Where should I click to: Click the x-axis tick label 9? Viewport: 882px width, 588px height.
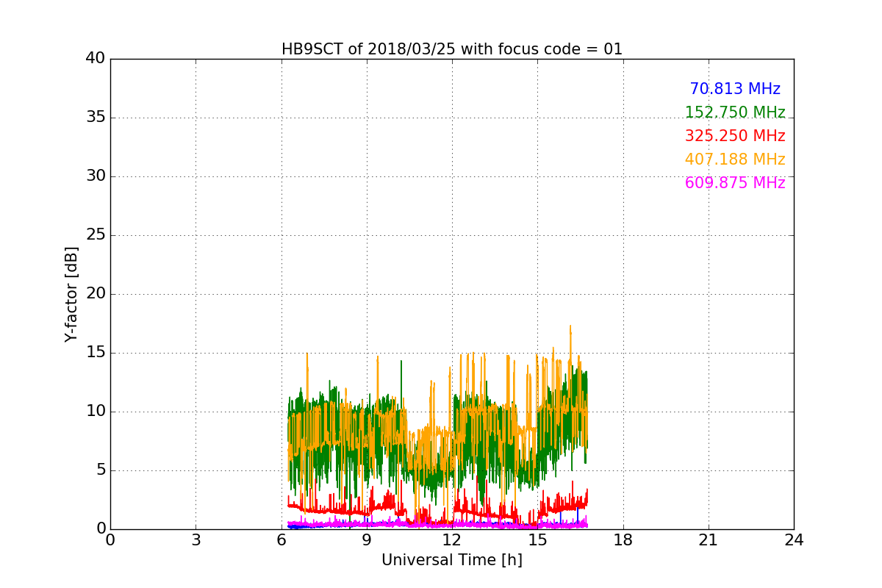[367, 540]
